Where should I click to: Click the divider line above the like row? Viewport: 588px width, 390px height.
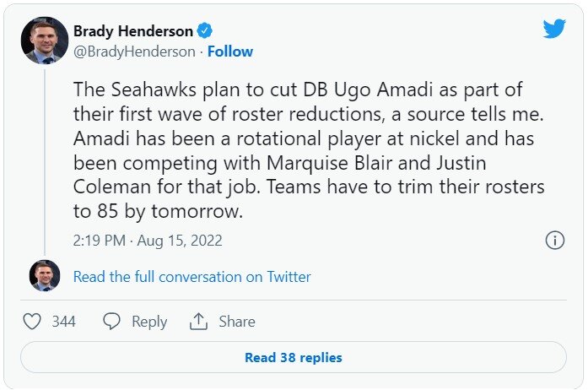tap(294, 300)
